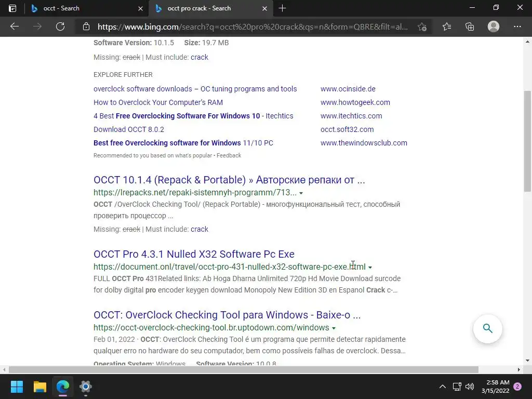
Task: Open volume control speaker icon
Action: tap(470, 387)
